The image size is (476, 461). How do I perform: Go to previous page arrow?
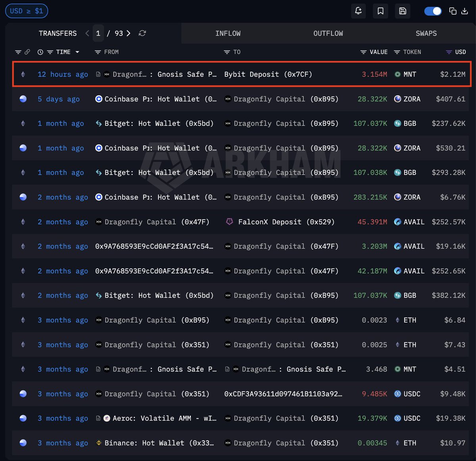click(87, 33)
